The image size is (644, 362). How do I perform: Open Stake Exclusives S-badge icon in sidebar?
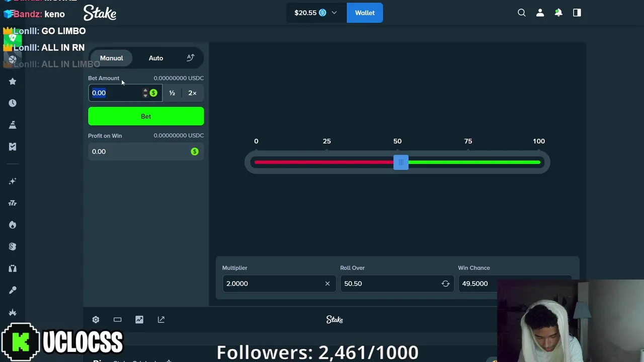(x=13, y=246)
